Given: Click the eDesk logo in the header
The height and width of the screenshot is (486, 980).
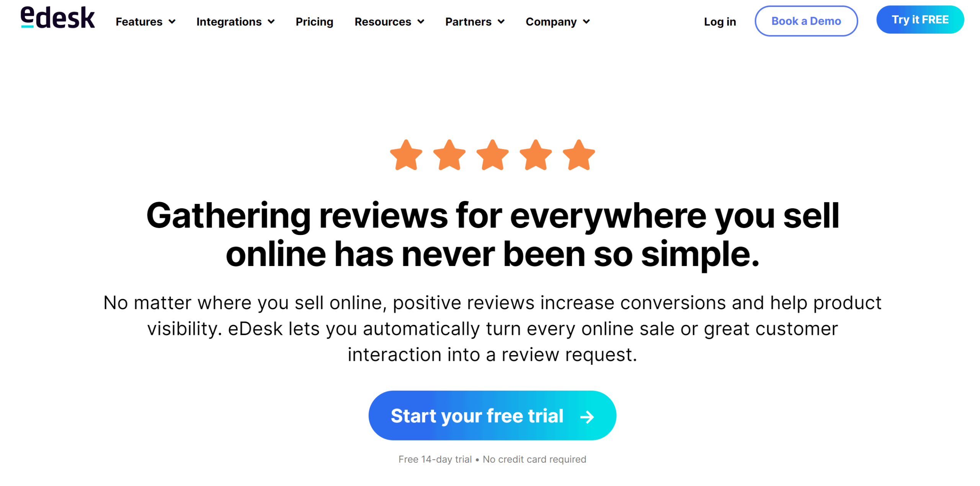Looking at the screenshot, I should [x=56, y=20].
